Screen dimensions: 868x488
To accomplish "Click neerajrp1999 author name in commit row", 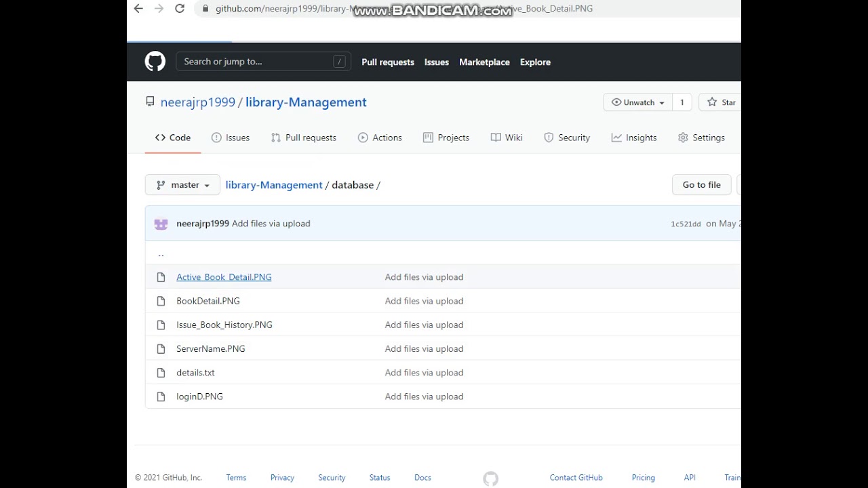I will point(203,224).
